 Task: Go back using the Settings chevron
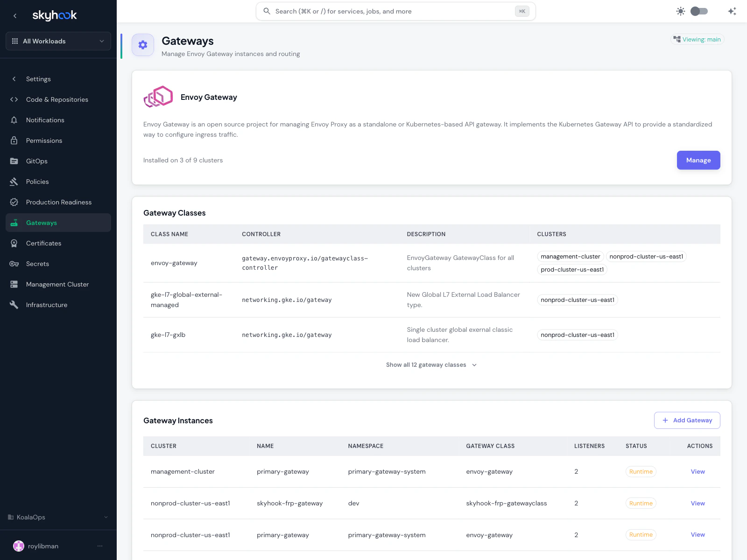14,79
